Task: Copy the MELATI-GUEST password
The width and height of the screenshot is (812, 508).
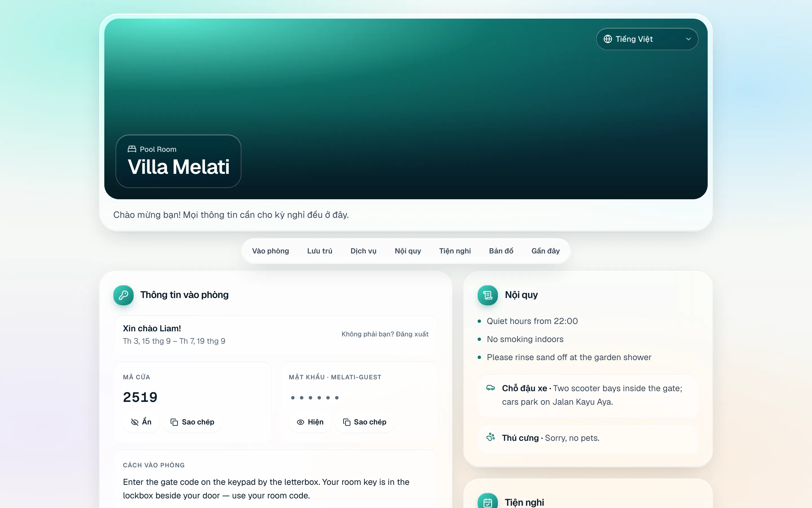Action: coord(364,422)
